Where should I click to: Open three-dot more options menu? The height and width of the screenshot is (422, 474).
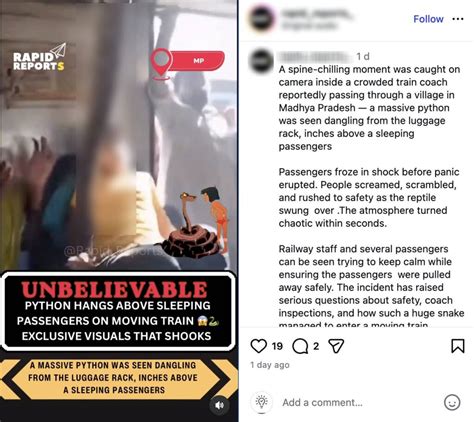(x=458, y=19)
